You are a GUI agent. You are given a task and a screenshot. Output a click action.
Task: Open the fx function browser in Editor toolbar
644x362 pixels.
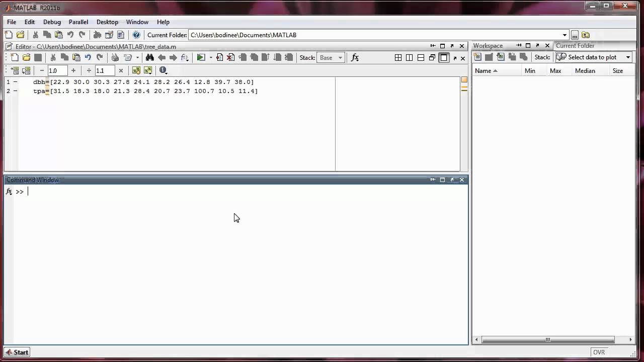point(355,57)
